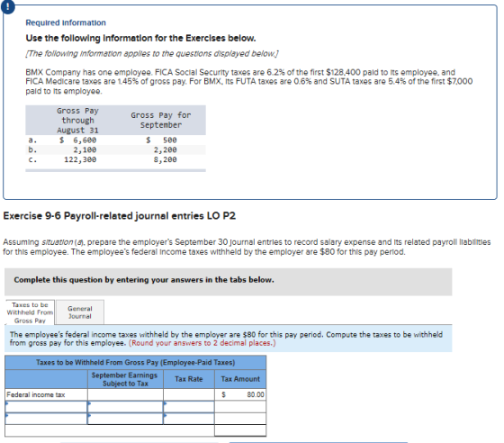Select the Taxes to be Withheld tab
504x443 pixels.
click(30, 312)
